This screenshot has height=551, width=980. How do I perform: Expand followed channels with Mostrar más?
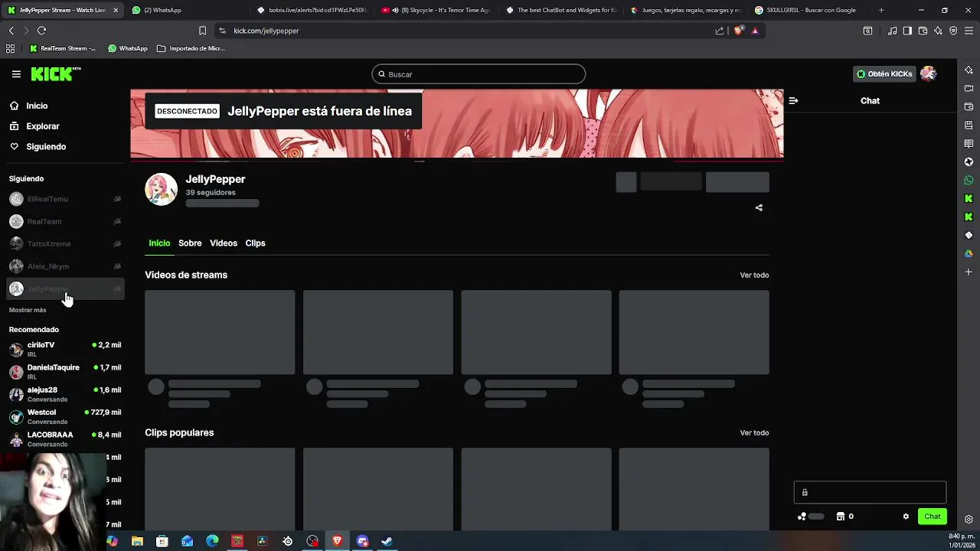point(28,310)
